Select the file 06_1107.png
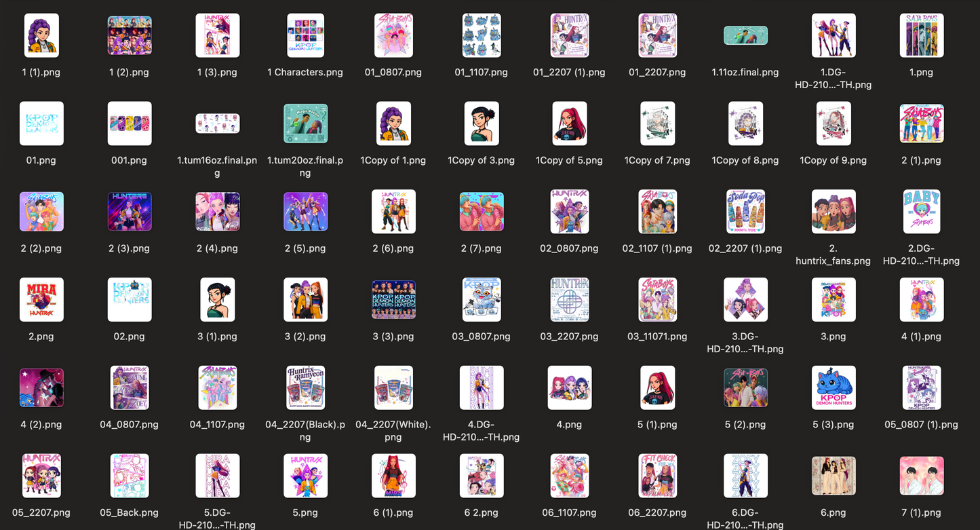Image resolution: width=980 pixels, height=530 pixels. click(x=570, y=476)
